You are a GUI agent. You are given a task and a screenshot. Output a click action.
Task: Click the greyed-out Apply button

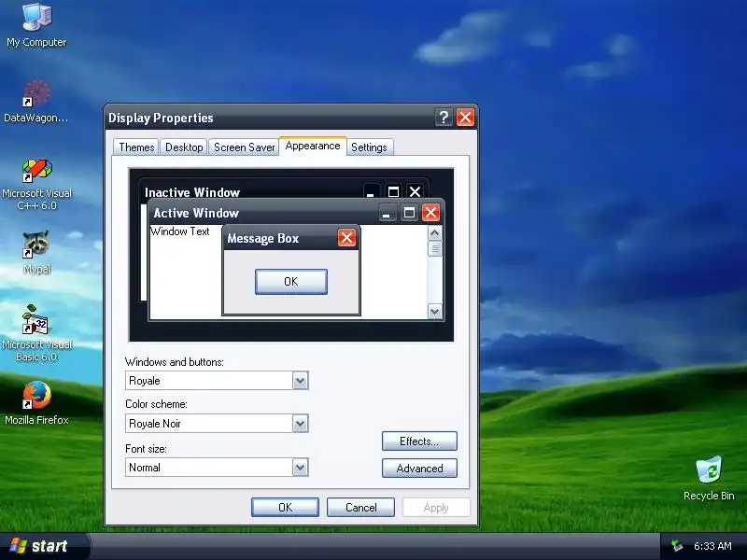436,507
